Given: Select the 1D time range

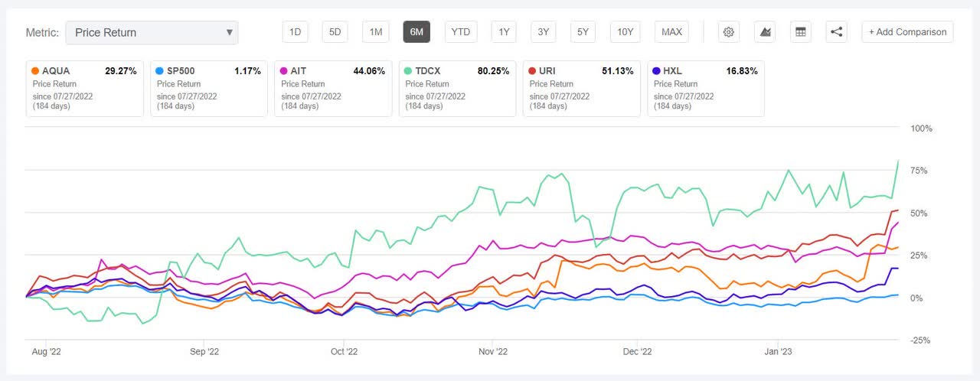Looking at the screenshot, I should 295,31.
